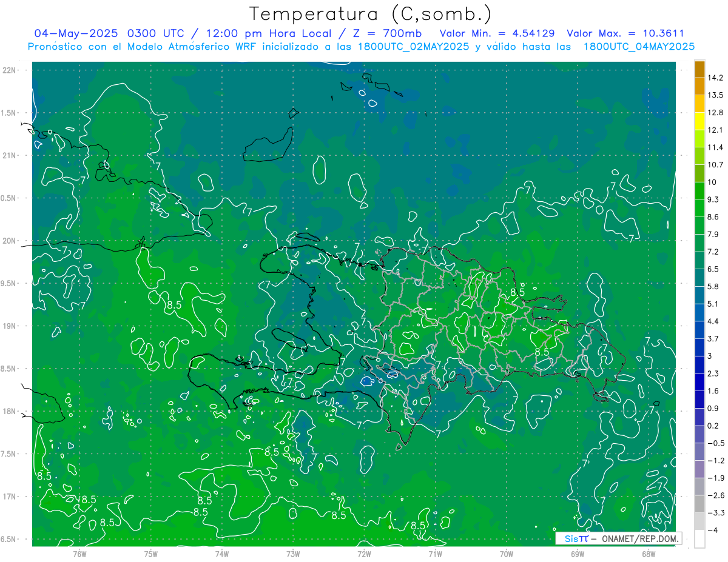
Task: Click the "17N" latitude axis label
Action: pos(10,497)
